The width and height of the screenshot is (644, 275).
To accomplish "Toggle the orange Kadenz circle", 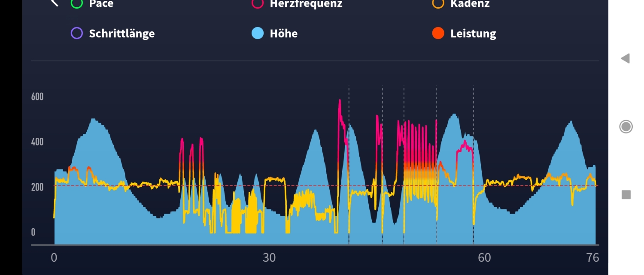I will 438,3.
